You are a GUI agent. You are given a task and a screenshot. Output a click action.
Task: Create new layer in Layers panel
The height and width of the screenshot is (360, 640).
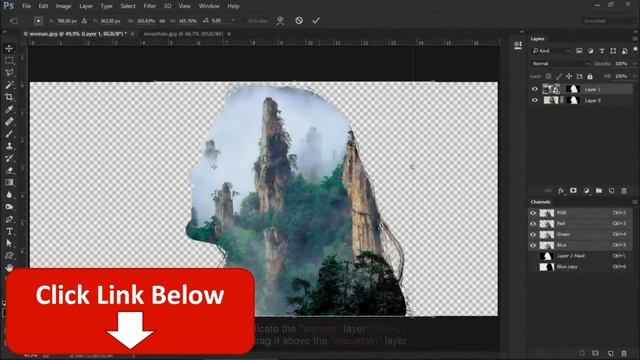(x=611, y=191)
